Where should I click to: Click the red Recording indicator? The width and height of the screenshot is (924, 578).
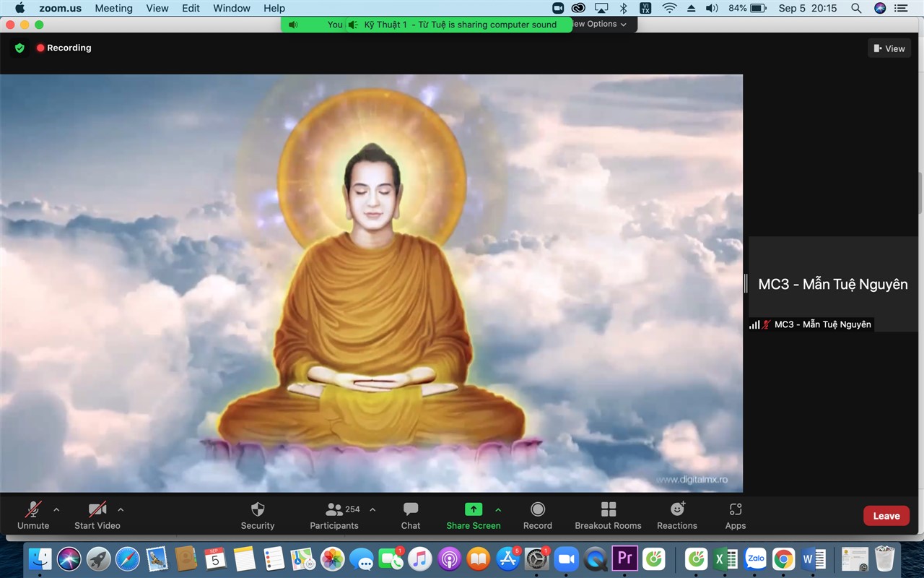point(64,48)
